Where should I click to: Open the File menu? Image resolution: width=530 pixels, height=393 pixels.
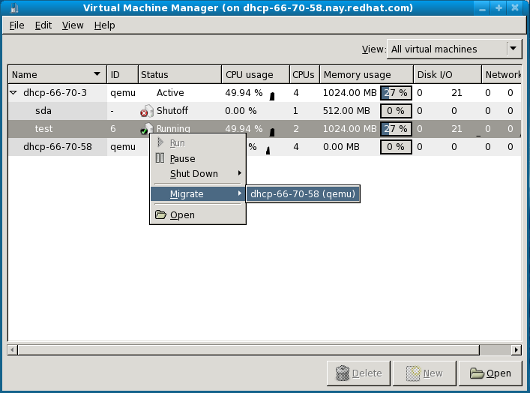[x=17, y=25]
